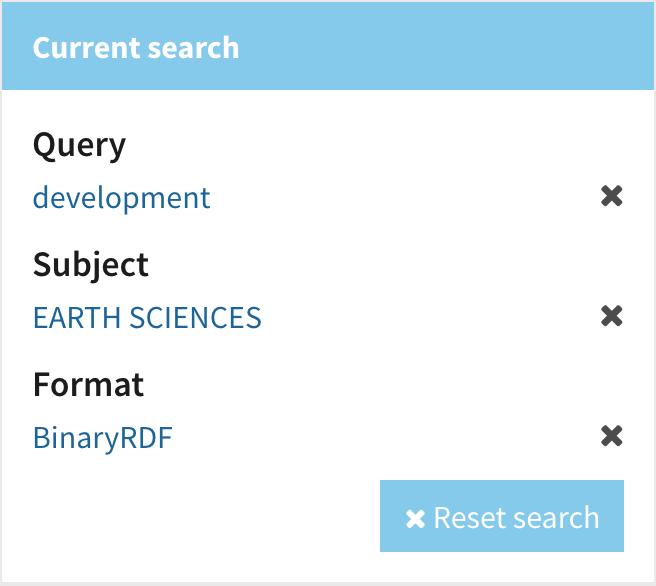Choose the 'EARTH SCIENCES' facet value text

147,317
